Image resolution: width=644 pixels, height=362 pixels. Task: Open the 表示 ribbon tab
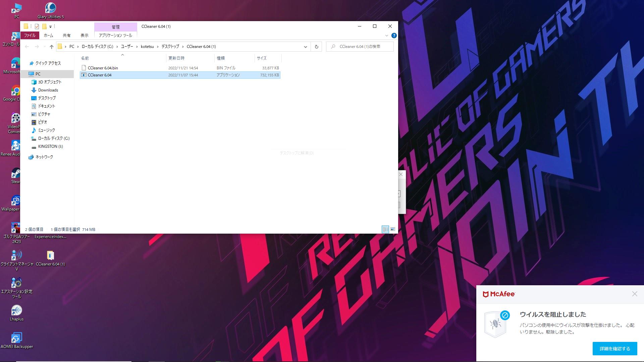(x=85, y=36)
